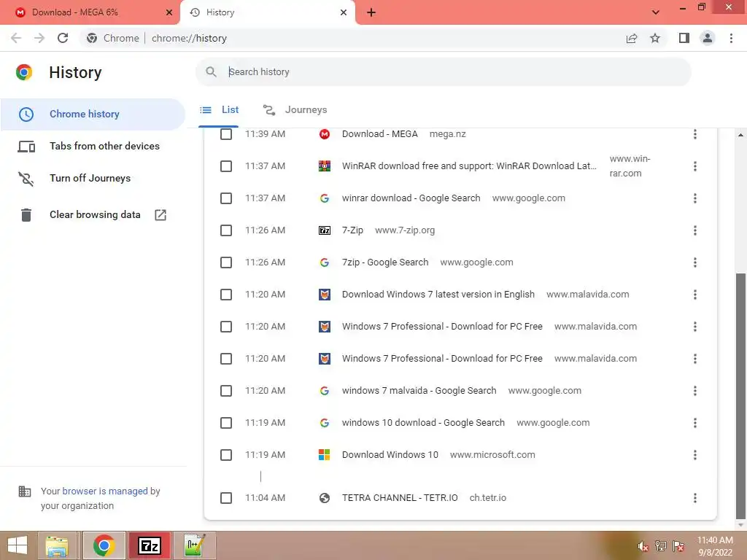Image resolution: width=747 pixels, height=560 pixels.
Task: Check the windows 7 malvaida Google Search entry
Action: tap(226, 391)
